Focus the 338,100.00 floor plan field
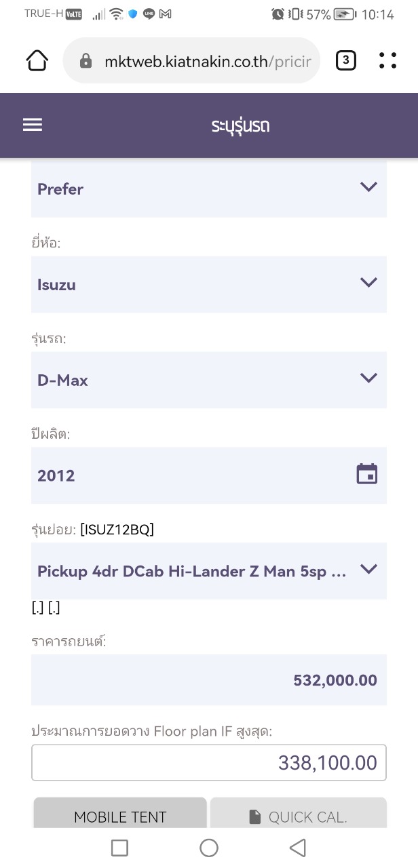The height and width of the screenshot is (868, 418). point(208,763)
